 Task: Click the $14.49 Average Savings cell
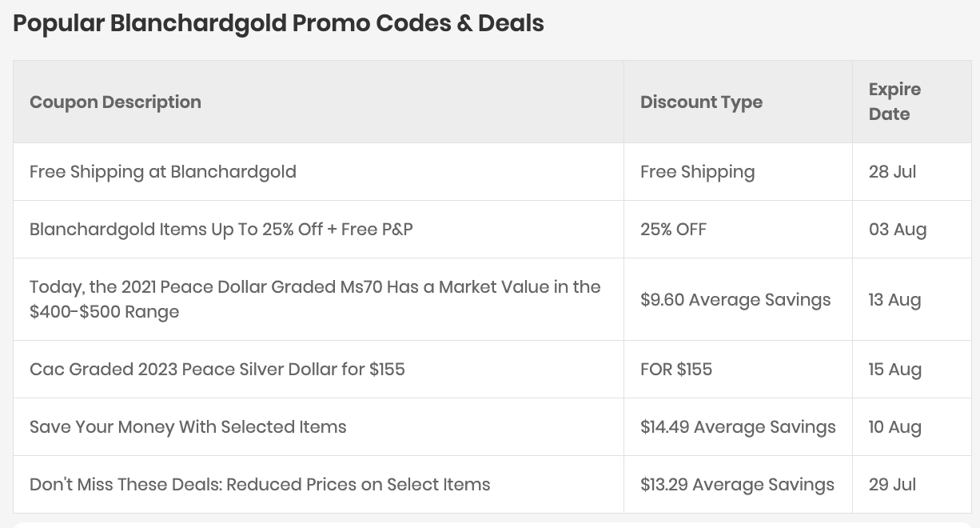click(x=738, y=427)
